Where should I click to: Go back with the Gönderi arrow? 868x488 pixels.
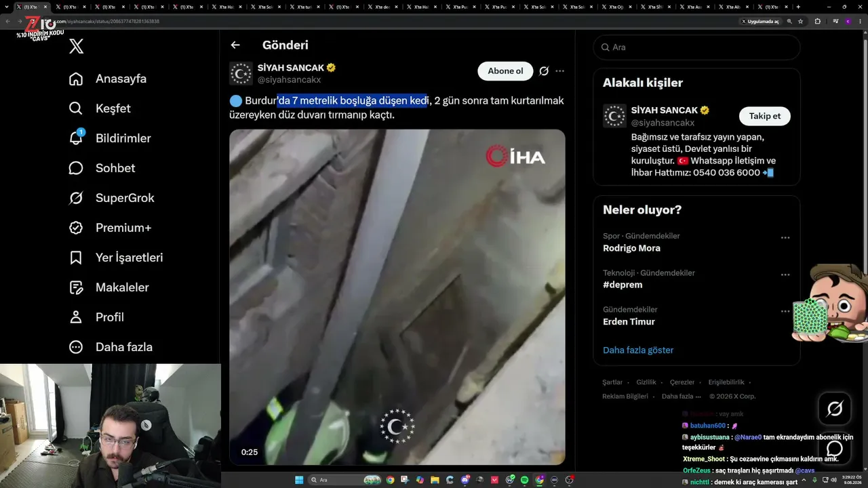pyautogui.click(x=235, y=45)
